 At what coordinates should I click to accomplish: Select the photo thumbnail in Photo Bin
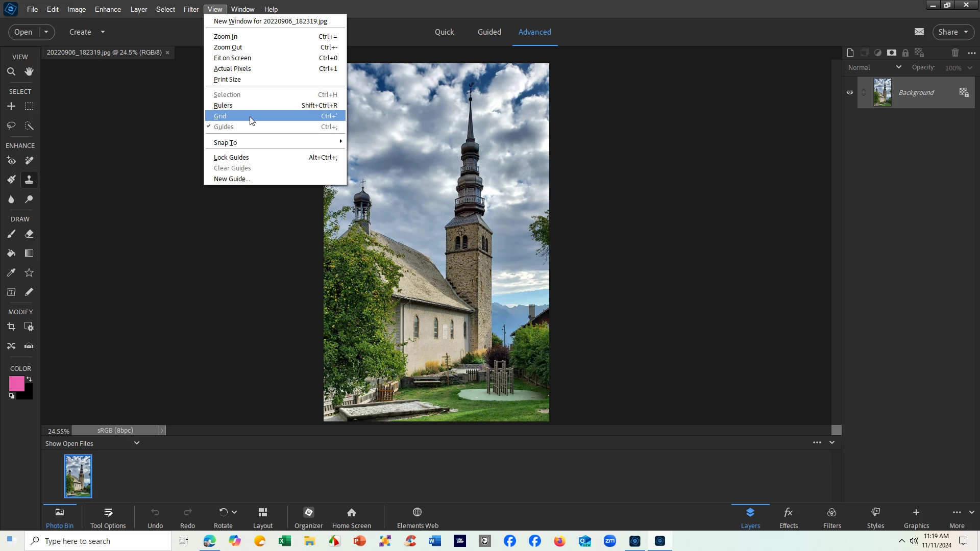(x=78, y=476)
